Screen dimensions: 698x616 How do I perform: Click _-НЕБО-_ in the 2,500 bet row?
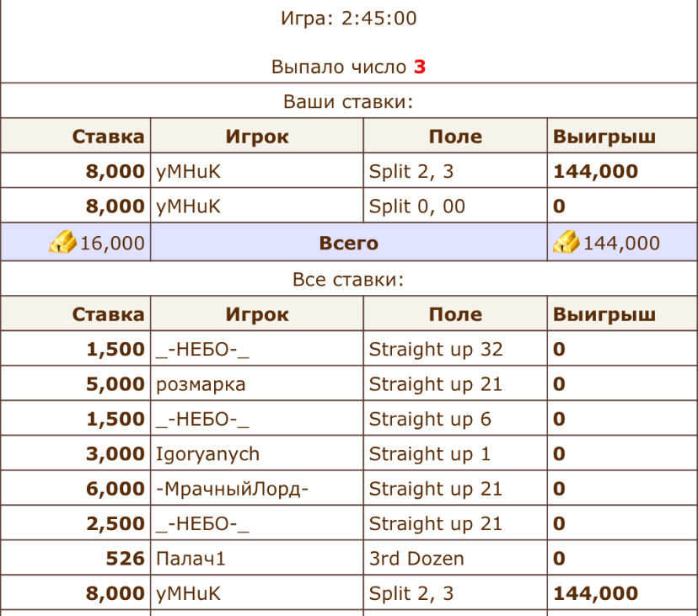coord(203,523)
